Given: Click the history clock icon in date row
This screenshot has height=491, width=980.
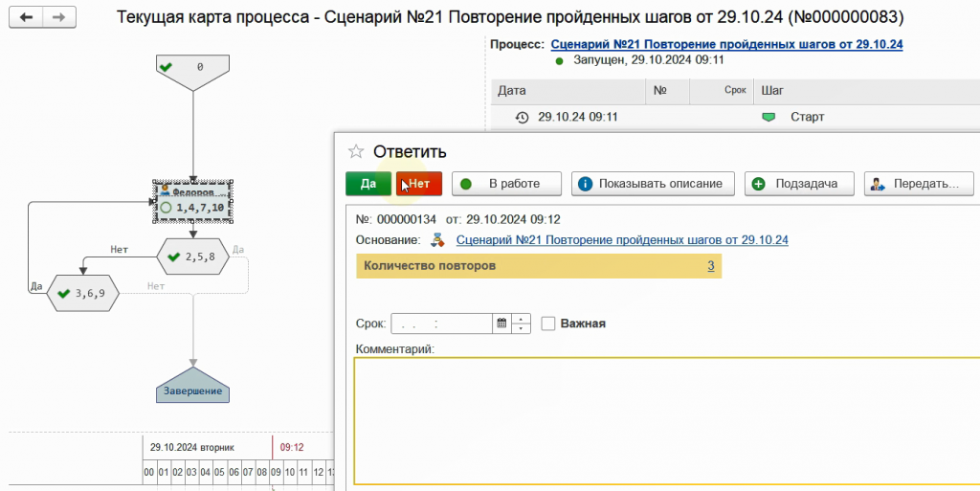Looking at the screenshot, I should point(522,117).
